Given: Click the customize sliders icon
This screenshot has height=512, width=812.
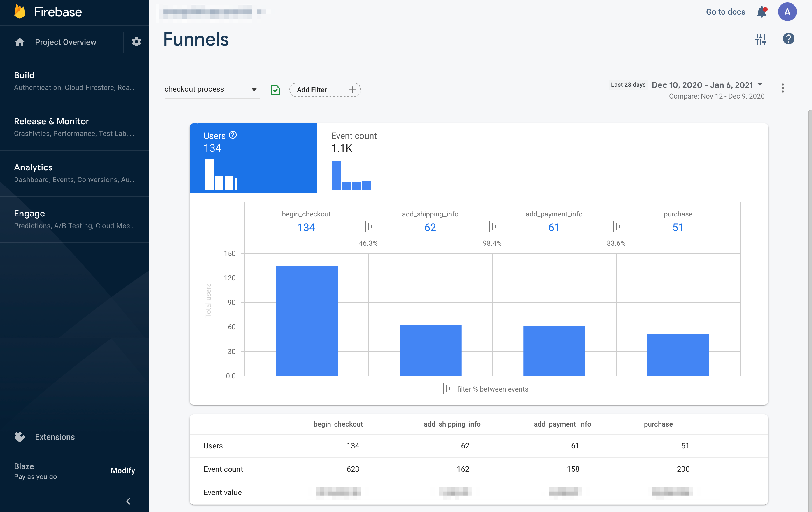Looking at the screenshot, I should 760,39.
